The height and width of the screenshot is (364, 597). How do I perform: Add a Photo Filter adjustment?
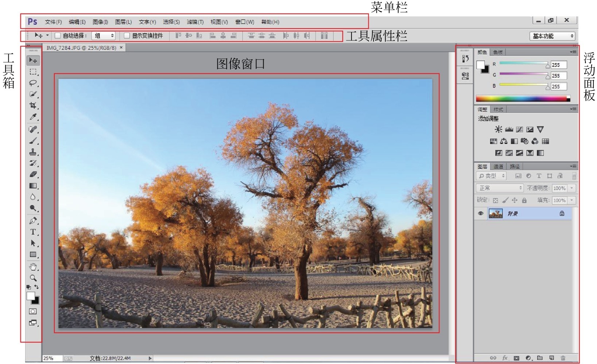coord(525,141)
